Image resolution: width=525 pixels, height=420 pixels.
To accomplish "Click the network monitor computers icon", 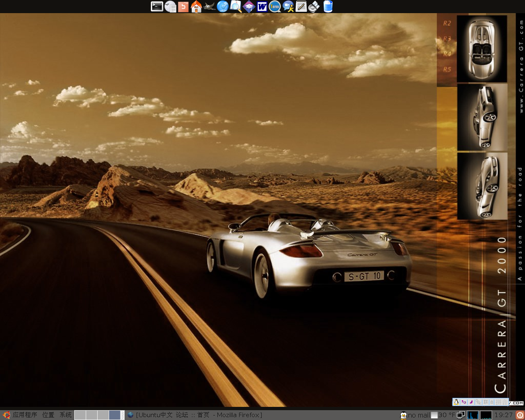I will point(461,415).
